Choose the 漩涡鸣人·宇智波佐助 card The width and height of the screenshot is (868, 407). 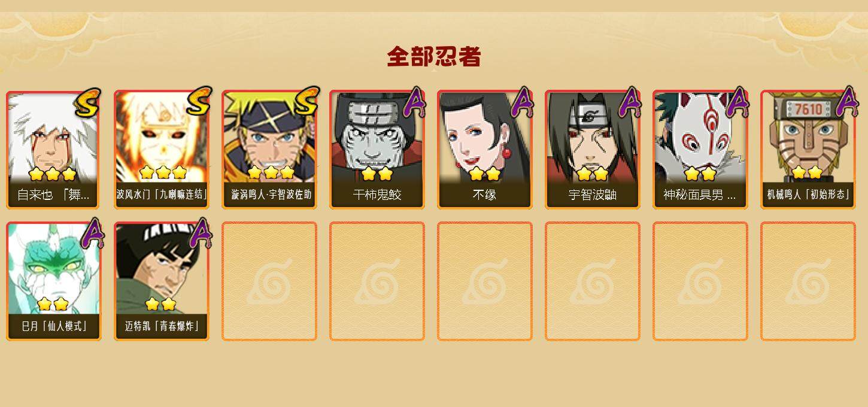269,150
